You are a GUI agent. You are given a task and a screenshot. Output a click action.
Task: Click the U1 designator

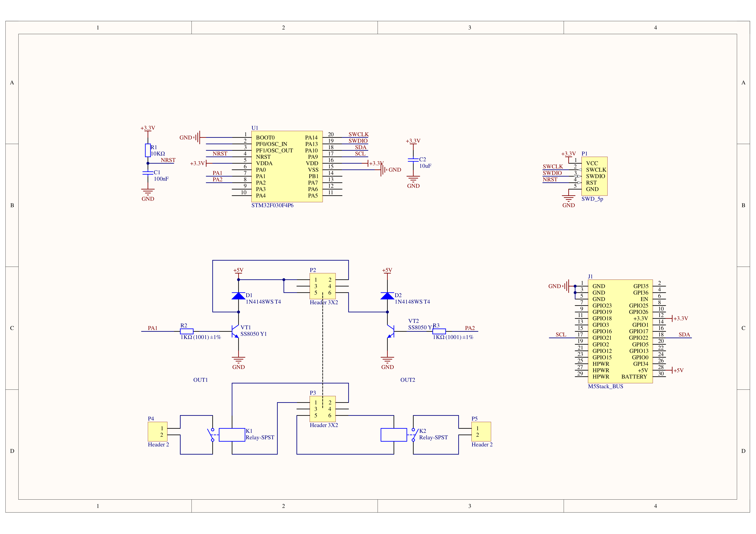pyautogui.click(x=255, y=128)
